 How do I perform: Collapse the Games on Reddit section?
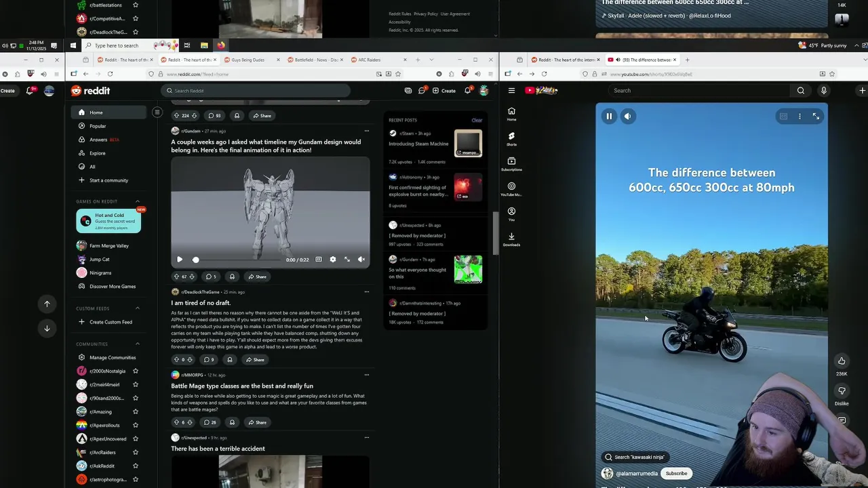coord(138,201)
